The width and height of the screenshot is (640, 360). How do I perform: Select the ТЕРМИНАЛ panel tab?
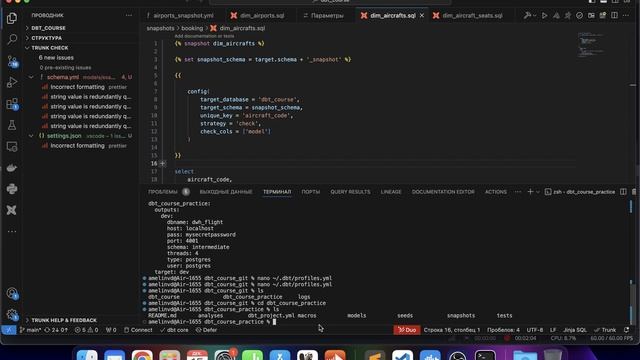[x=277, y=192]
